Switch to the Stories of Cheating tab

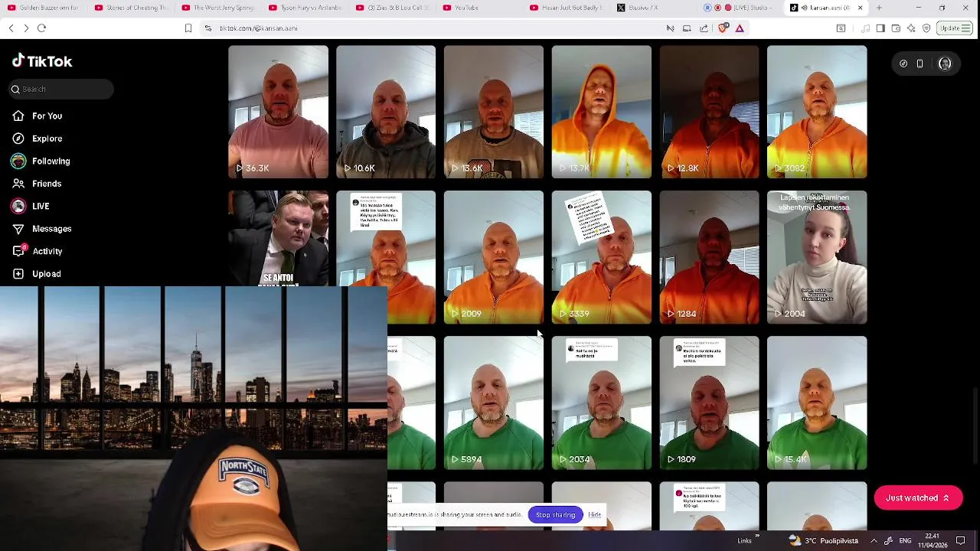tap(131, 8)
